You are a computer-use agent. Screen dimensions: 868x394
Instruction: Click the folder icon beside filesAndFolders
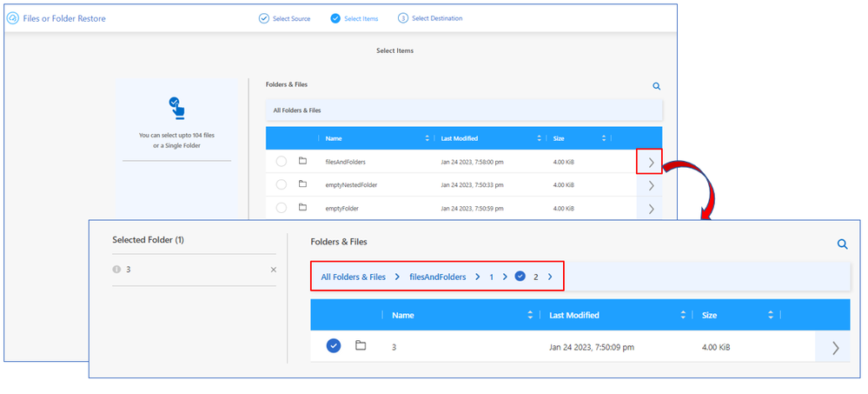coord(303,161)
